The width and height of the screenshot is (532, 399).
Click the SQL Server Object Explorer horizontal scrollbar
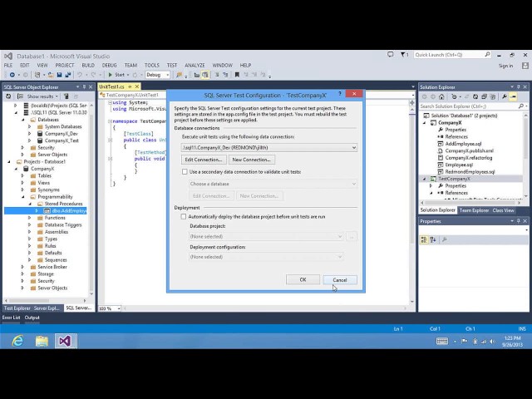tap(46, 301)
